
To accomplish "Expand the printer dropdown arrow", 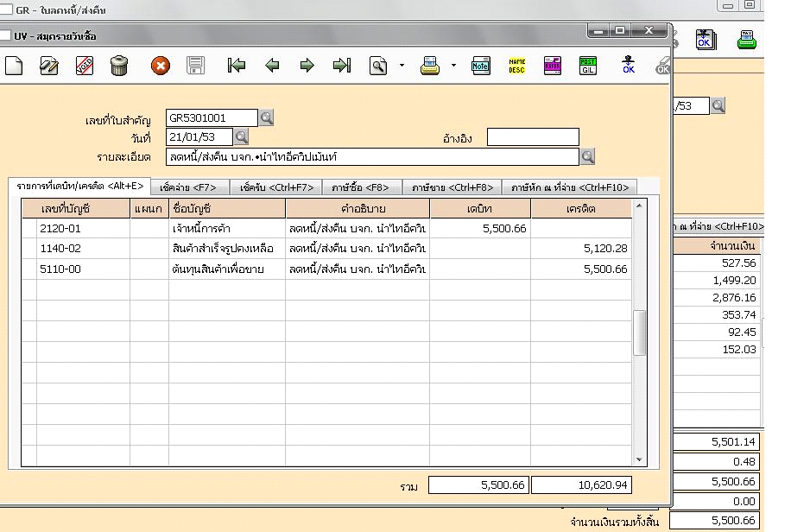I will (x=453, y=66).
